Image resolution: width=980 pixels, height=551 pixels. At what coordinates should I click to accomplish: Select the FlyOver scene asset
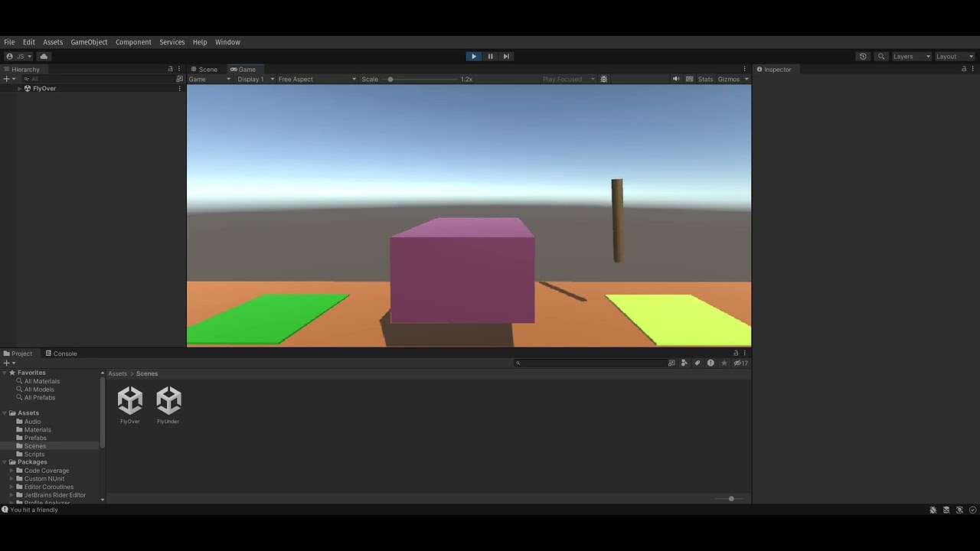tap(130, 406)
